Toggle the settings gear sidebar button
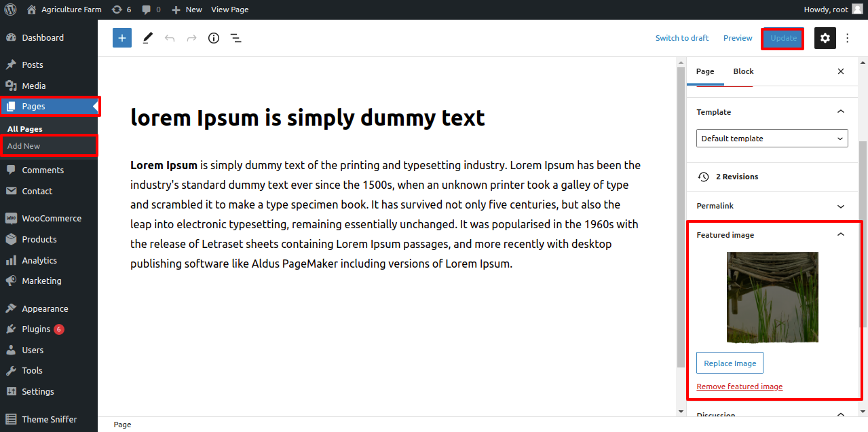Image resolution: width=868 pixels, height=432 pixels. [825, 38]
